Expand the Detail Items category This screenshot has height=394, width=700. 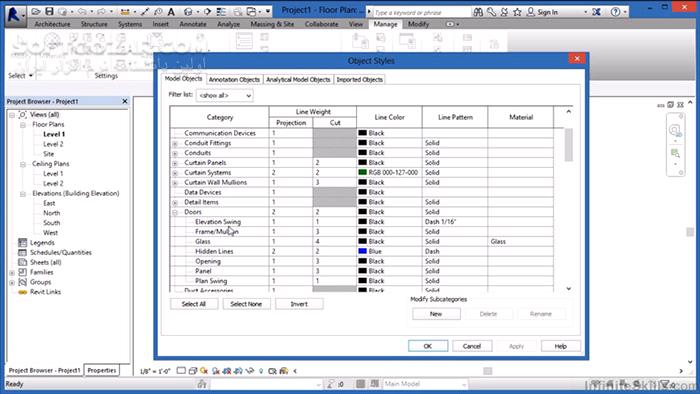(x=175, y=203)
